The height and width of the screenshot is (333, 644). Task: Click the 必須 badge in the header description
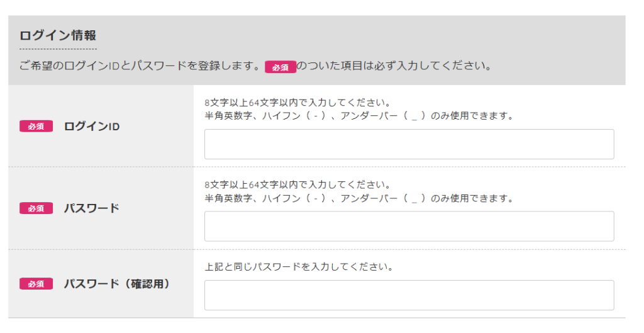[280, 67]
